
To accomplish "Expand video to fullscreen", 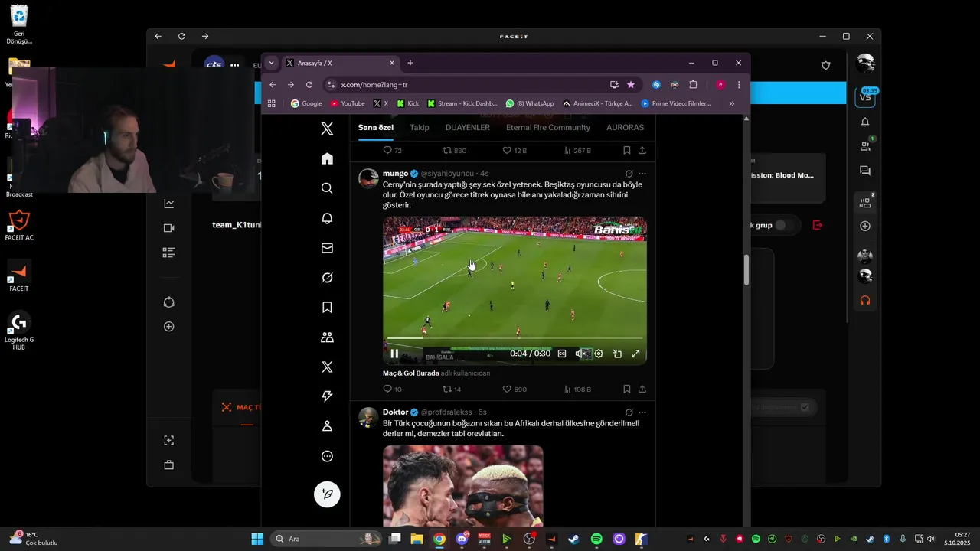I will [635, 354].
